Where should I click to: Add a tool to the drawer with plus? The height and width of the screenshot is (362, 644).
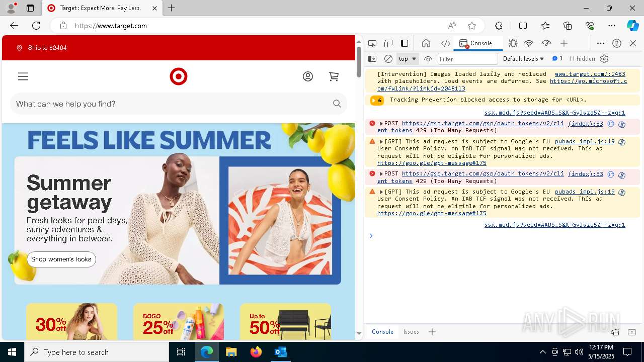(432, 332)
